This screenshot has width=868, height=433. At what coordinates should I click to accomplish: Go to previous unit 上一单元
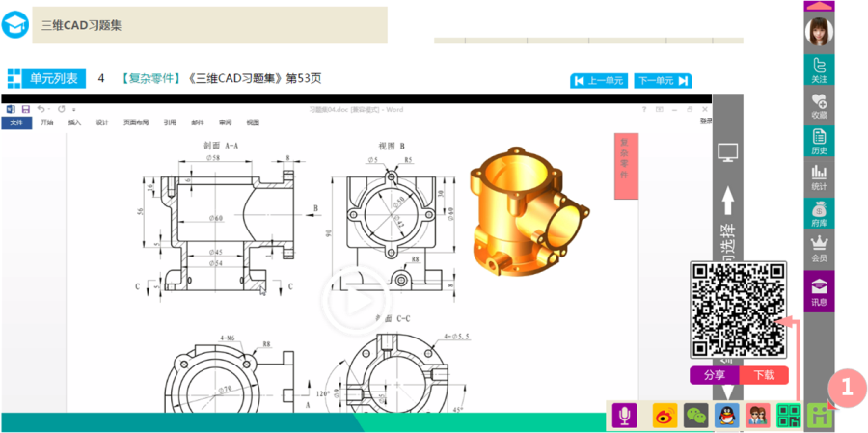[600, 81]
